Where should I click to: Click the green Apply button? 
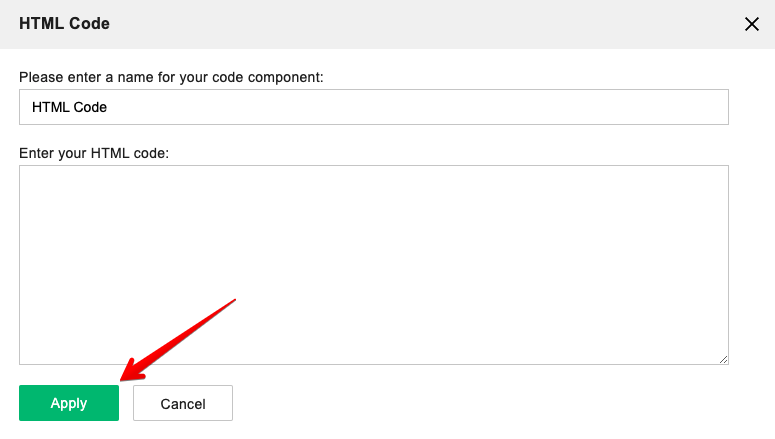coord(69,403)
